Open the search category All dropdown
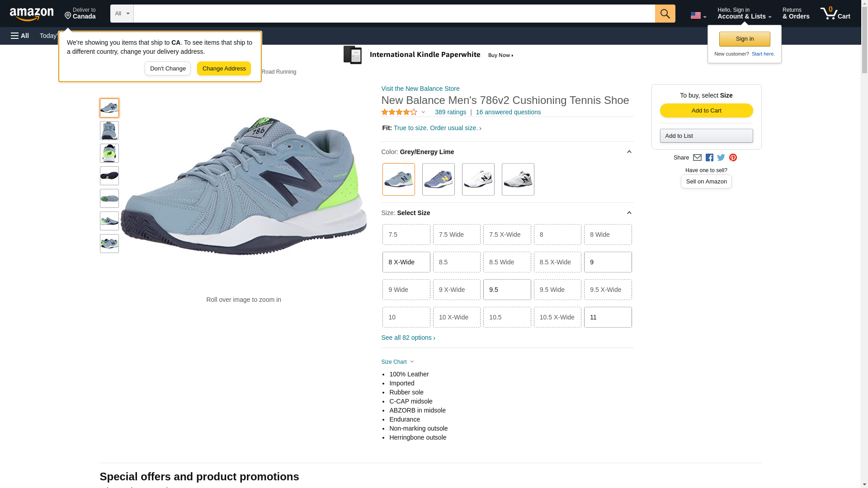The height and width of the screenshot is (488, 868). [x=122, y=14]
